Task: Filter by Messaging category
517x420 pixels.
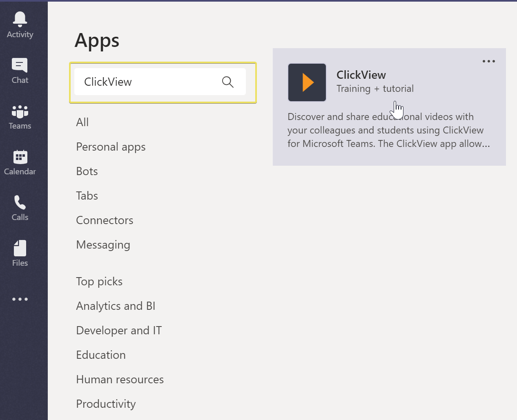Action: (x=103, y=245)
